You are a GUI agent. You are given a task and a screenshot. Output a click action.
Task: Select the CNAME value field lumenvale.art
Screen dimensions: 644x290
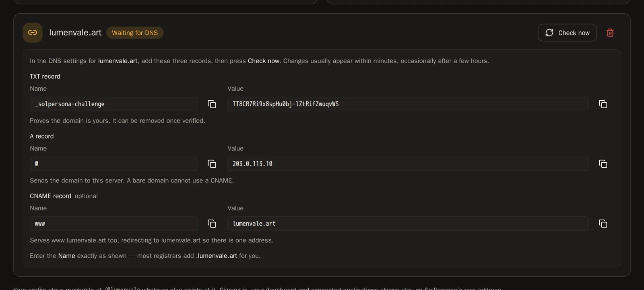(x=408, y=224)
